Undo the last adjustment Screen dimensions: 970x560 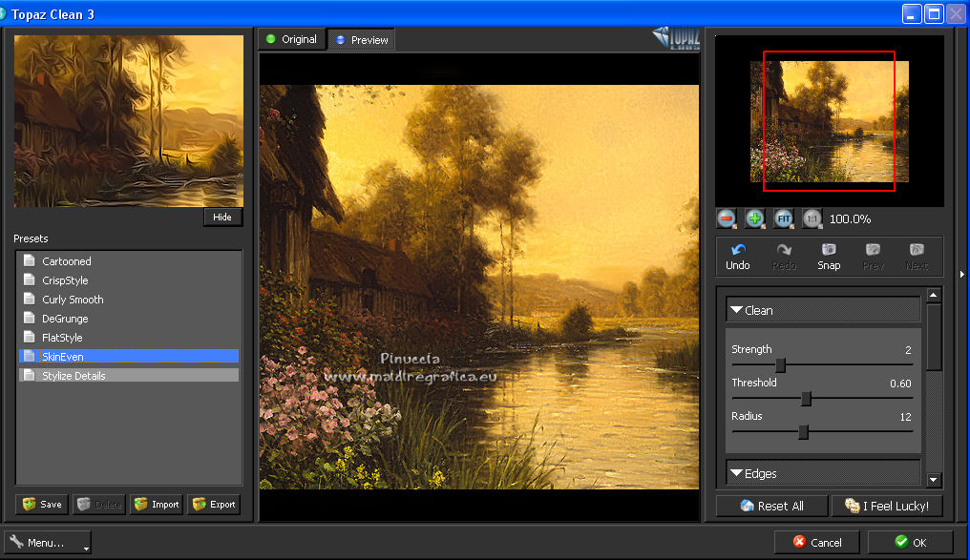(737, 257)
